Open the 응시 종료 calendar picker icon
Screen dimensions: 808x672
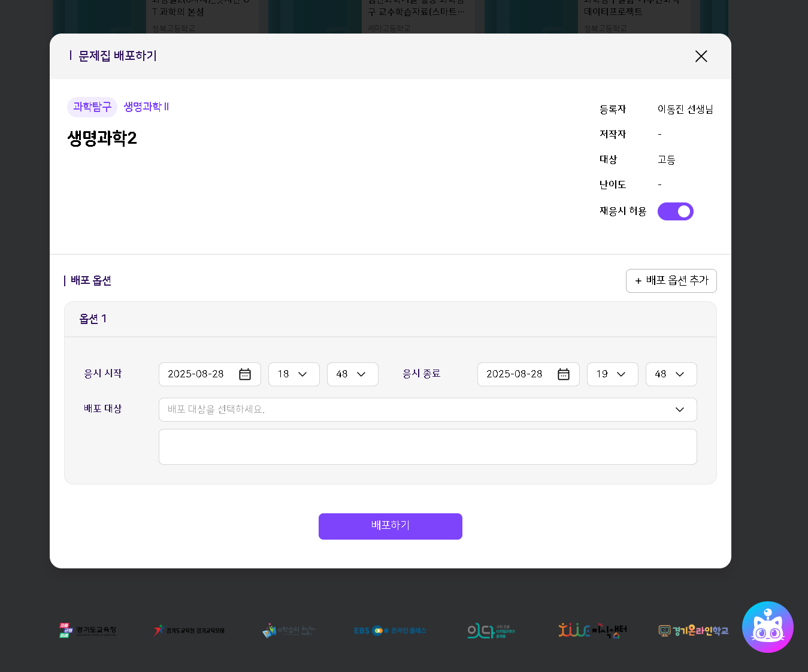tap(564, 374)
